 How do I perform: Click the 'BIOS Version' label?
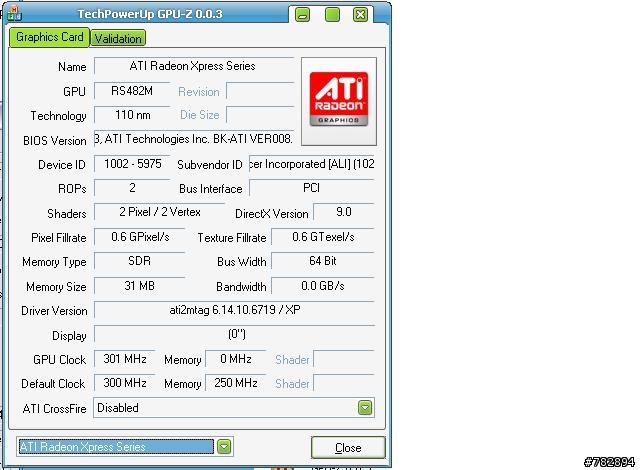coord(55,141)
